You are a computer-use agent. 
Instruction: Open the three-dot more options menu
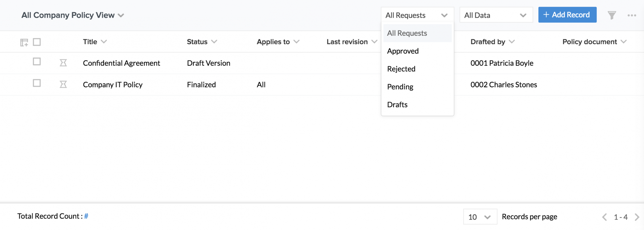[x=631, y=15]
